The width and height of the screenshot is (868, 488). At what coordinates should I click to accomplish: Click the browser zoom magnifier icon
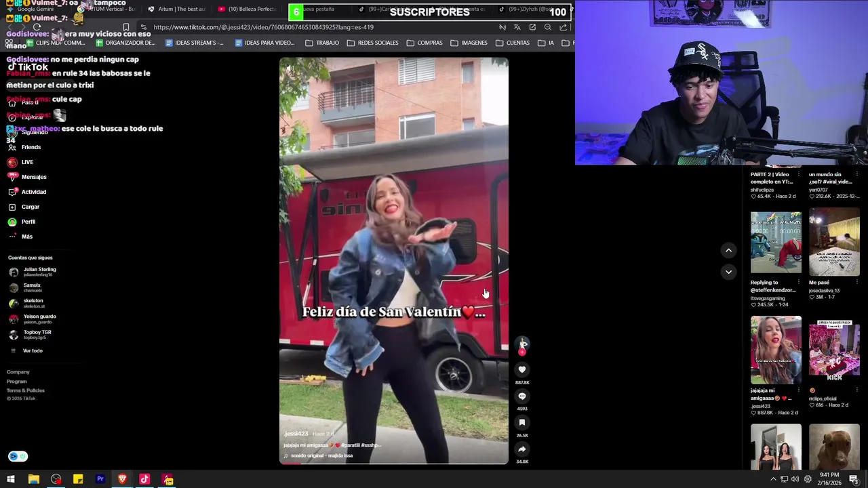548,27
